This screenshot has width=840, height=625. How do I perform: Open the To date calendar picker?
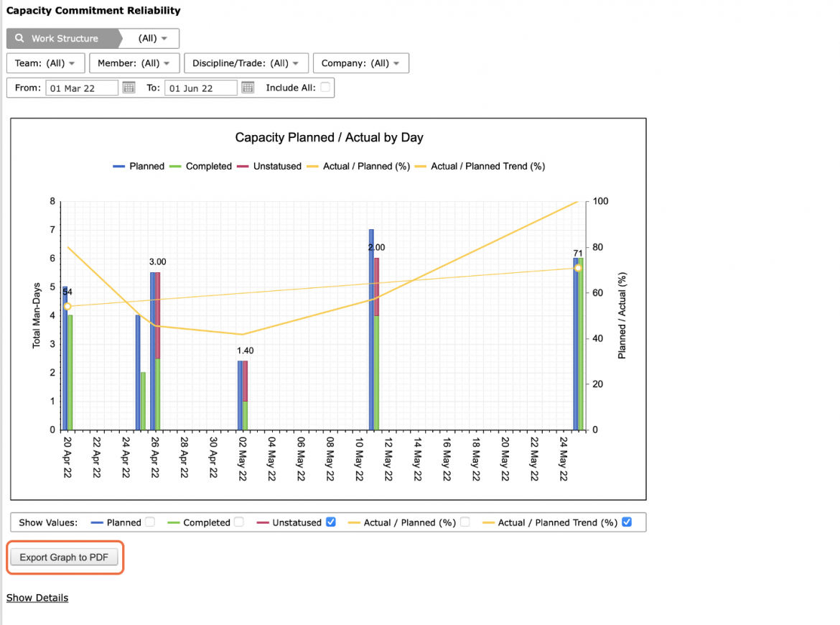(x=248, y=88)
